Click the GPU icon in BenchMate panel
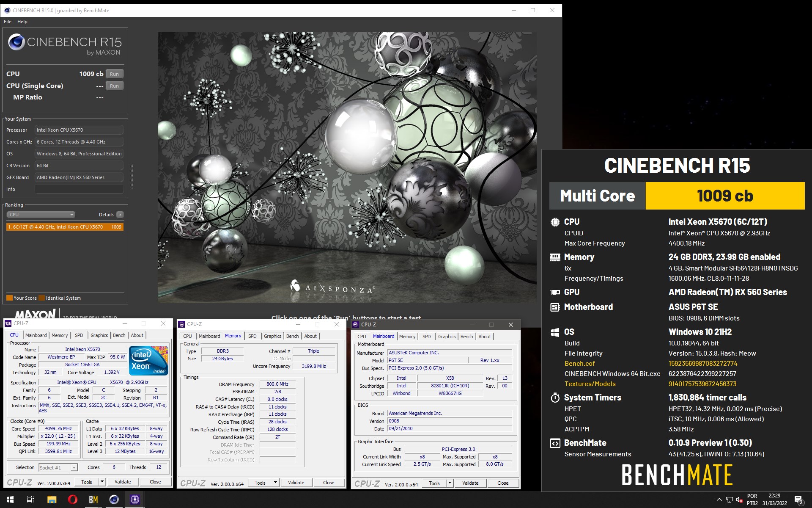The height and width of the screenshot is (508, 812). (555, 292)
